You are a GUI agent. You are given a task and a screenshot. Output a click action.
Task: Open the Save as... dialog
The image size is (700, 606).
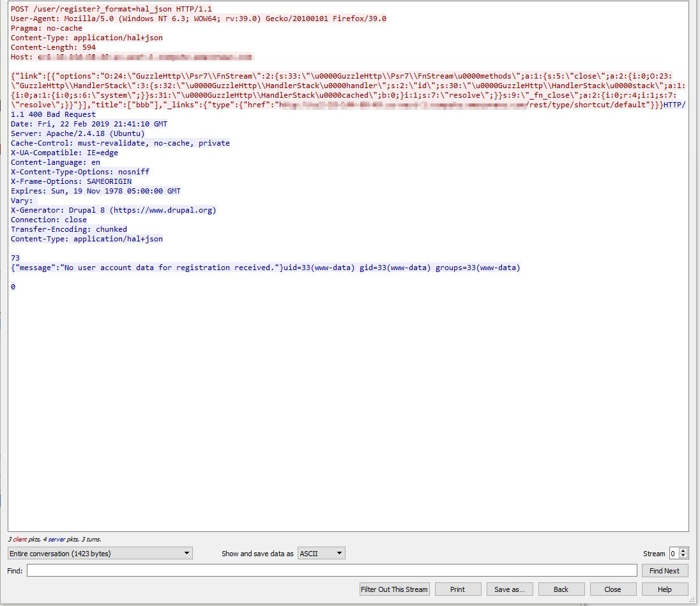point(510,589)
